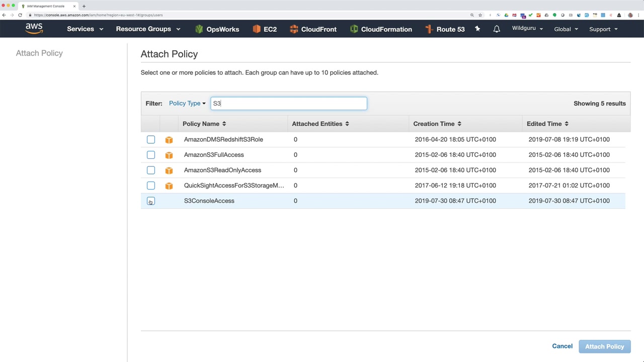The image size is (644, 362).
Task: Expand the Services menu
Action: (x=85, y=29)
